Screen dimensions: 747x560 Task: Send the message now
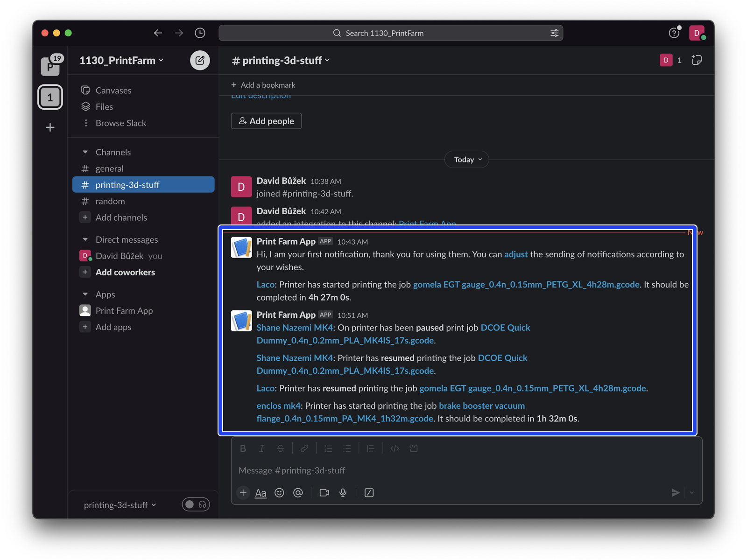click(675, 493)
